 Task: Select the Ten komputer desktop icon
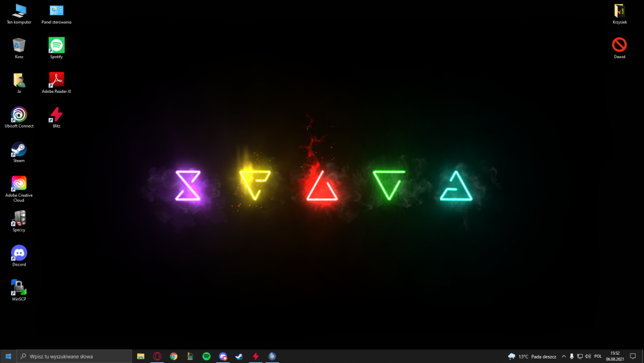[x=19, y=14]
